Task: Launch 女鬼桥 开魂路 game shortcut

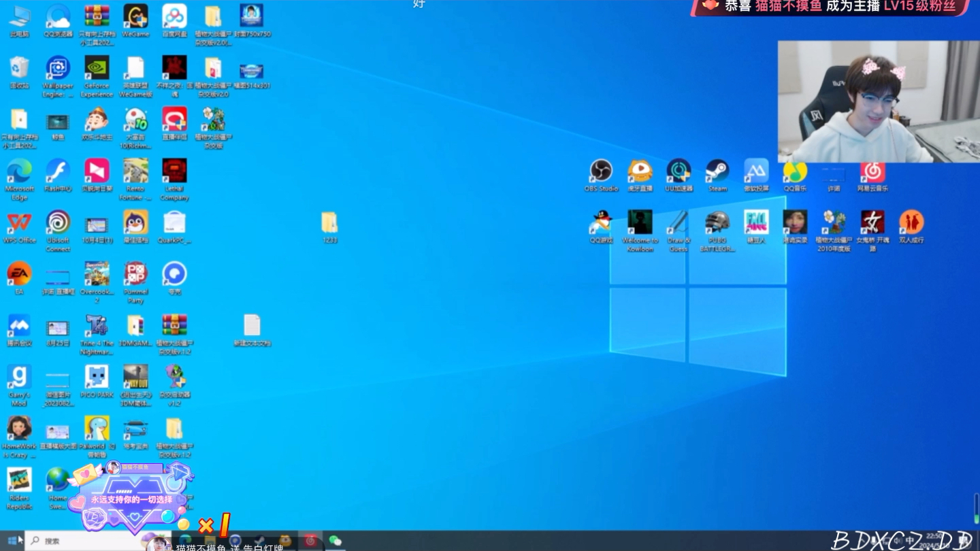Action: [872, 232]
